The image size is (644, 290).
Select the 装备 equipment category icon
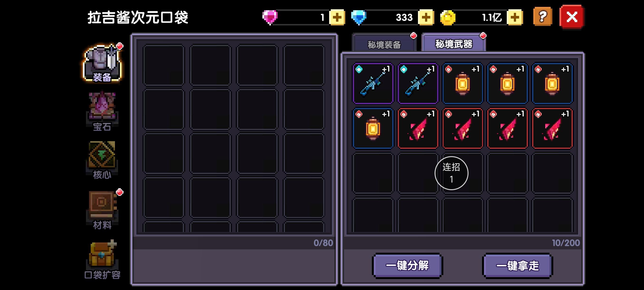[102, 63]
